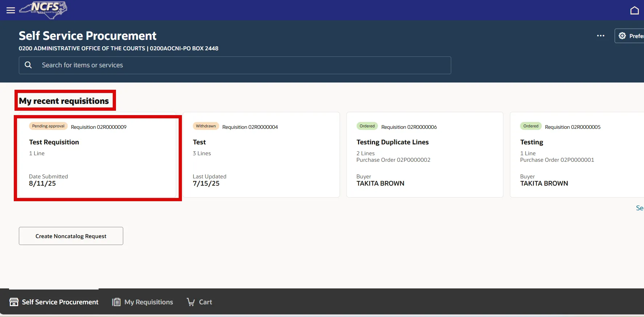Click the See more link at right

[640, 208]
